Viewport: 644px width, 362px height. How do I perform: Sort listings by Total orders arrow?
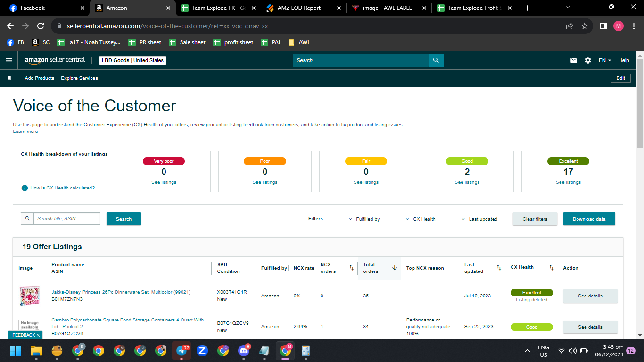(x=395, y=268)
